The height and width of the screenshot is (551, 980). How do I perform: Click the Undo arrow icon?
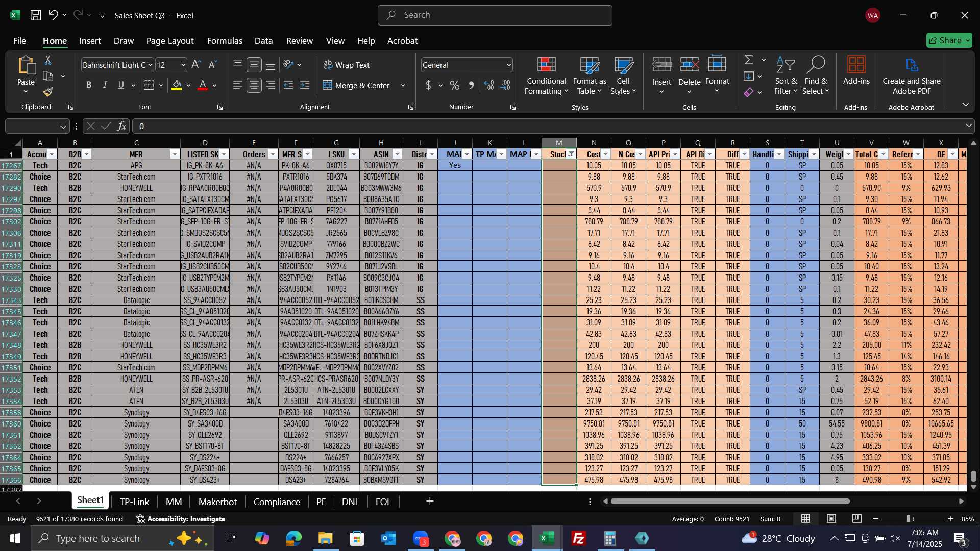click(x=53, y=15)
